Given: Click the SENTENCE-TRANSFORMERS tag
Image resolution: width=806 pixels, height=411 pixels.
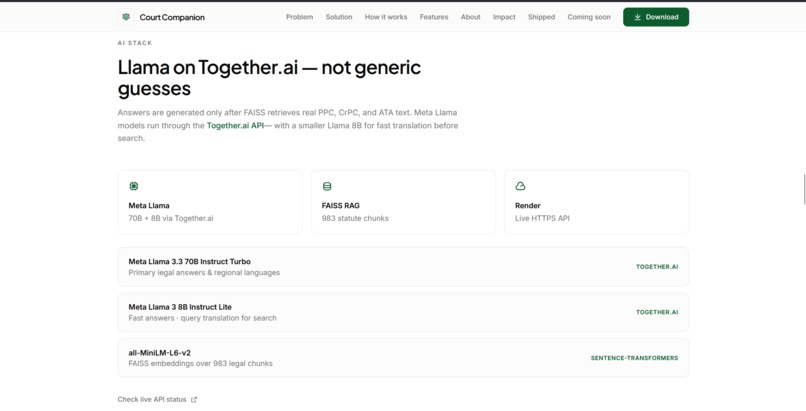Looking at the screenshot, I should point(634,358).
